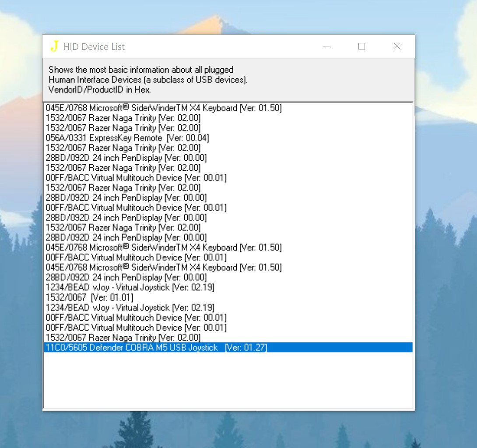Select the vJoy Virtual Joystick row directly above 1532/0067 [Ver: 01.01]
Image resolution: width=477 pixels, height=448 pixels.
click(228, 287)
